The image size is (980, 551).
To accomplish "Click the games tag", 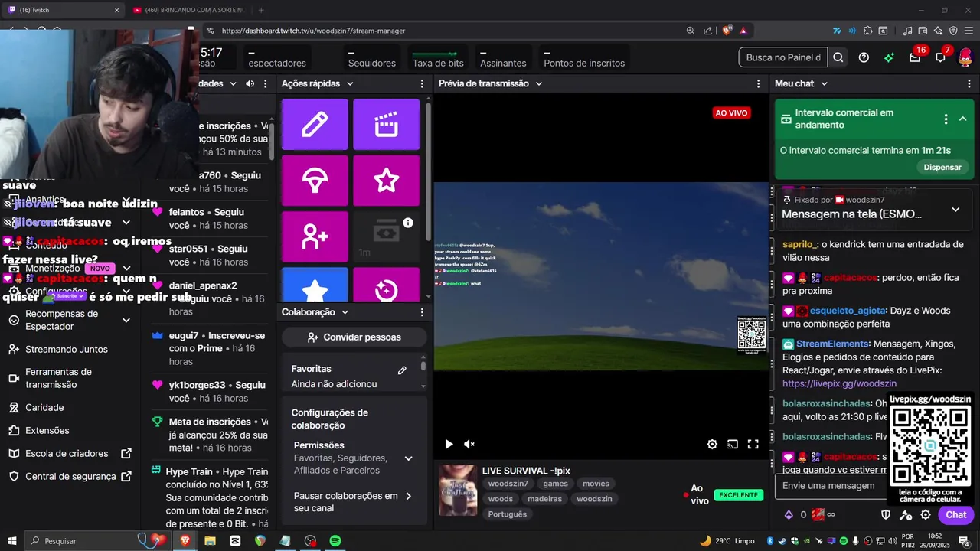I will click(x=555, y=484).
